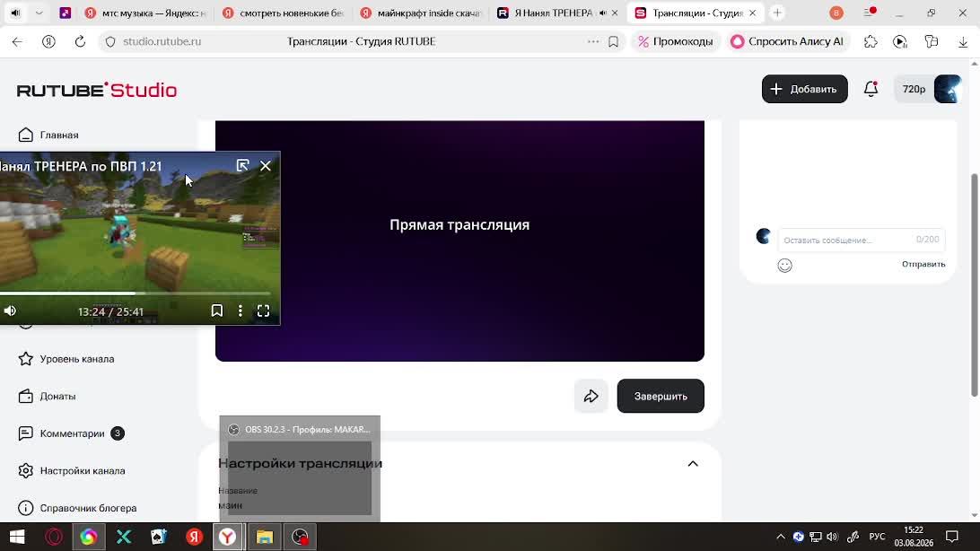The width and height of the screenshot is (980, 551).
Task: Open the Opera icon on the taskbar
Action: coord(54,537)
